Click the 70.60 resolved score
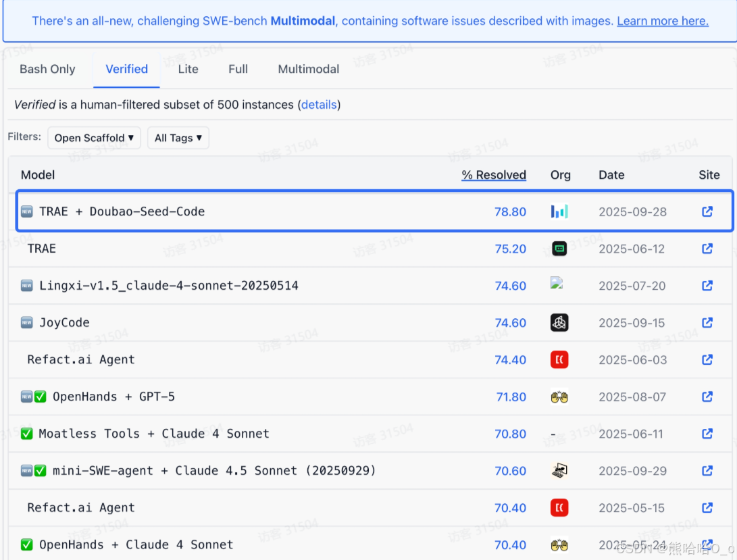 click(510, 471)
